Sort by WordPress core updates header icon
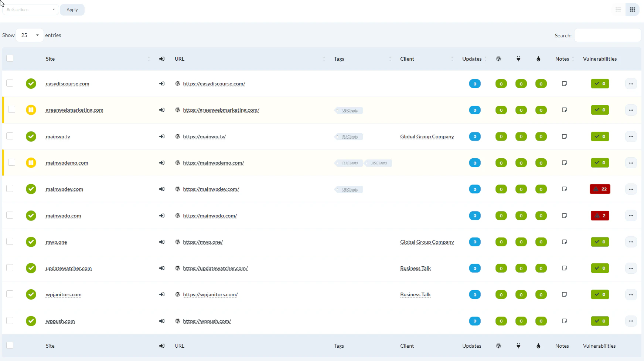 tap(498, 59)
